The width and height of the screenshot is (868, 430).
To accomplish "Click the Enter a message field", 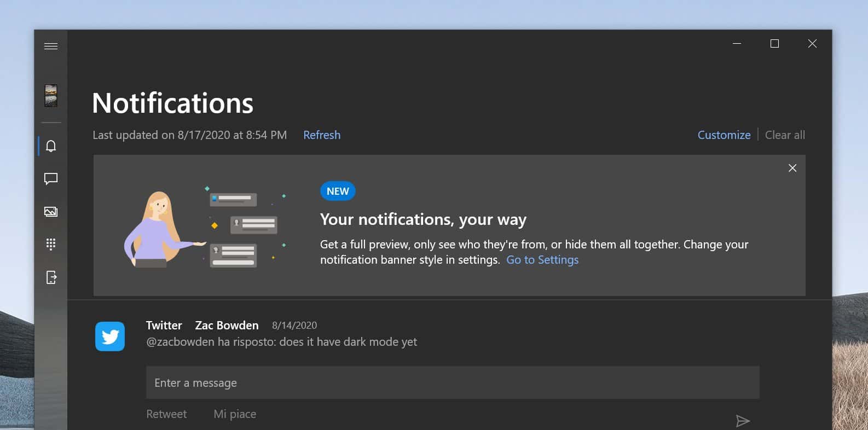I will (x=453, y=382).
